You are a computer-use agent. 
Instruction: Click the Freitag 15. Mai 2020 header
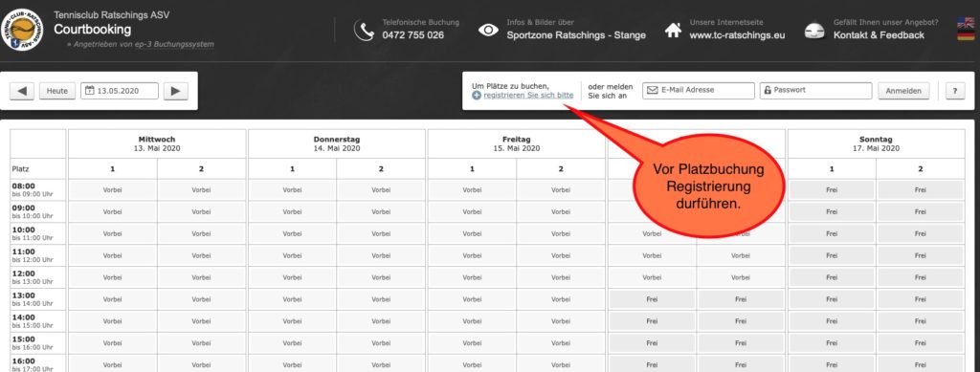516,143
